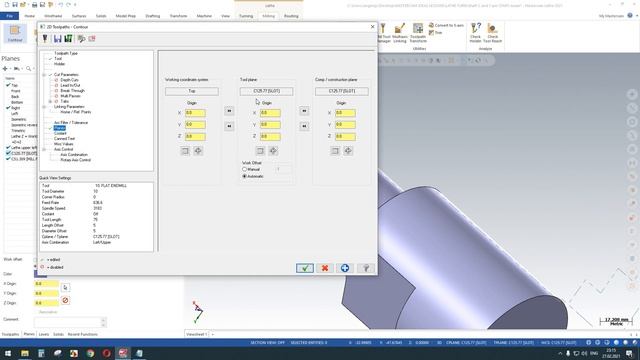Click red reset icon beside Y Origin
This screenshot has width=640, height=360.
(x=65, y=300)
